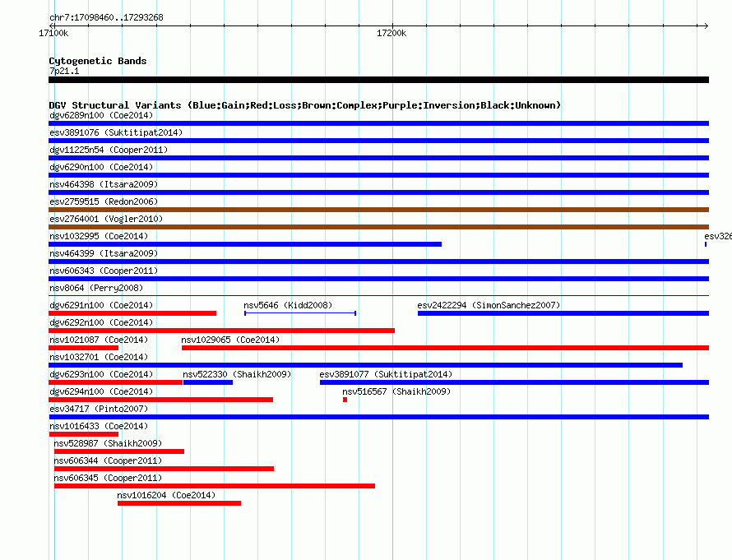
Task: Open the dgv11225n54 (Cooper2011) label
Action: pos(109,150)
